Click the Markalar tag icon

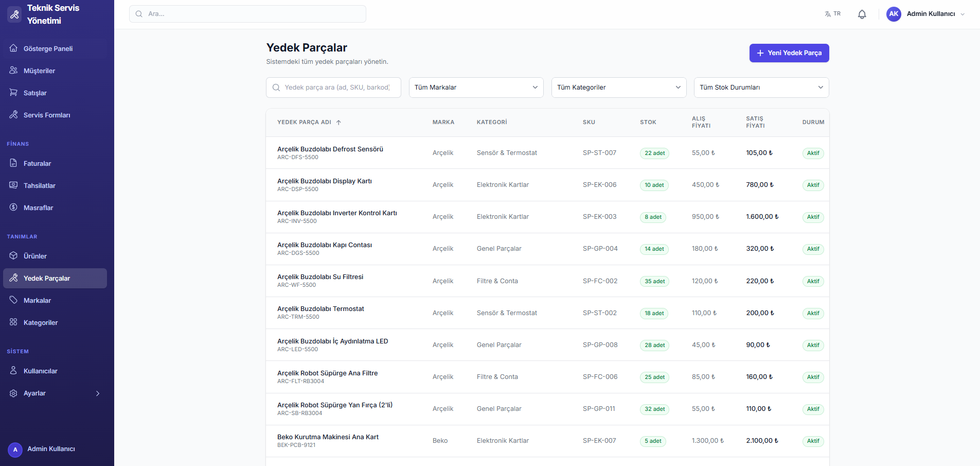[x=13, y=300]
